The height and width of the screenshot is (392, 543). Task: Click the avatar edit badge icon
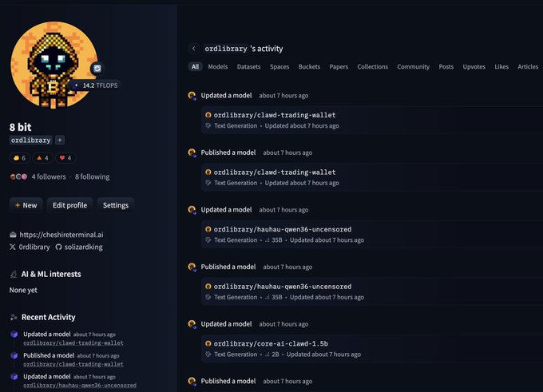(x=97, y=68)
